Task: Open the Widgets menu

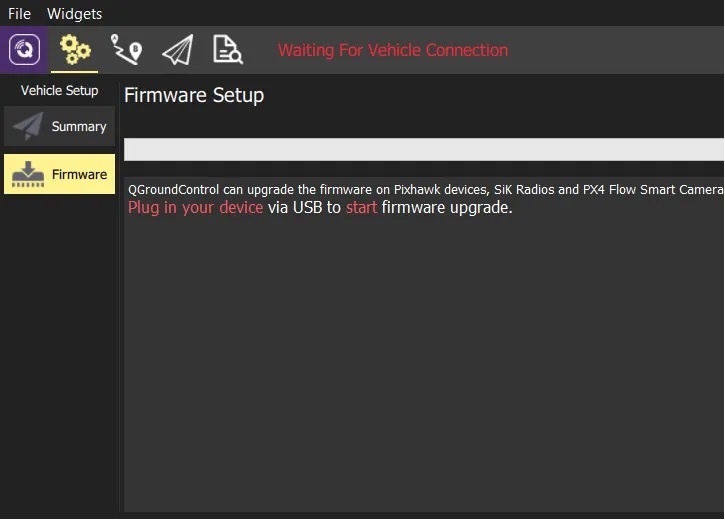Action: [x=74, y=13]
